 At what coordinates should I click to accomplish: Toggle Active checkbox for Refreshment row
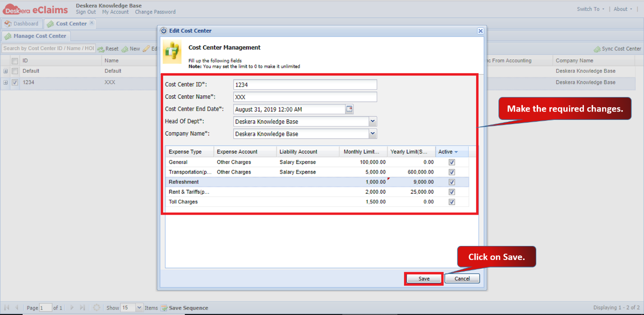(x=451, y=182)
